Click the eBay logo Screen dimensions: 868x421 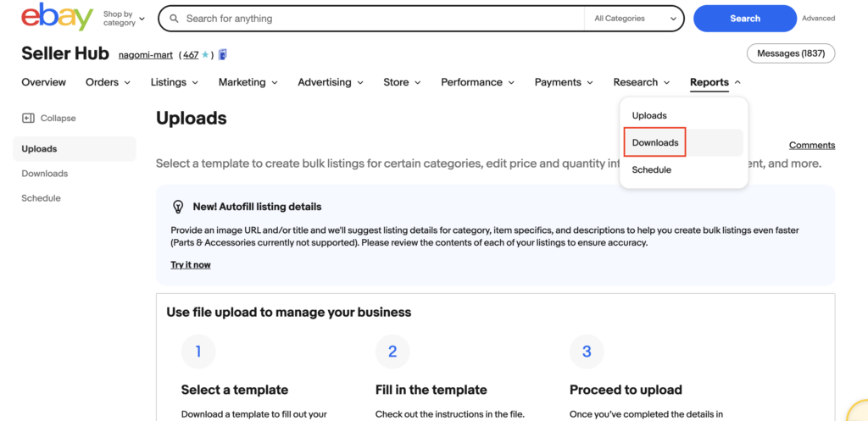pos(57,18)
